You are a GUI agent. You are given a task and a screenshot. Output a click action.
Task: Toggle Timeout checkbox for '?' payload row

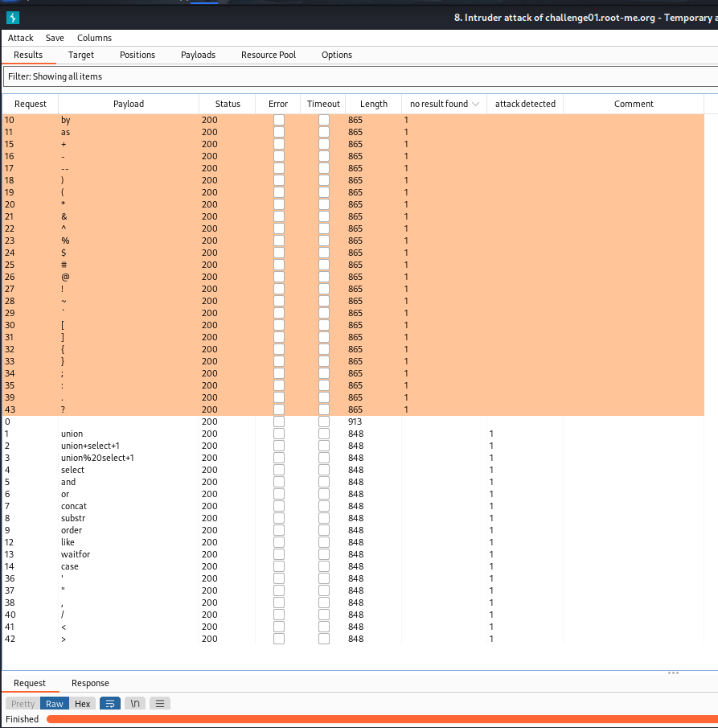click(324, 409)
